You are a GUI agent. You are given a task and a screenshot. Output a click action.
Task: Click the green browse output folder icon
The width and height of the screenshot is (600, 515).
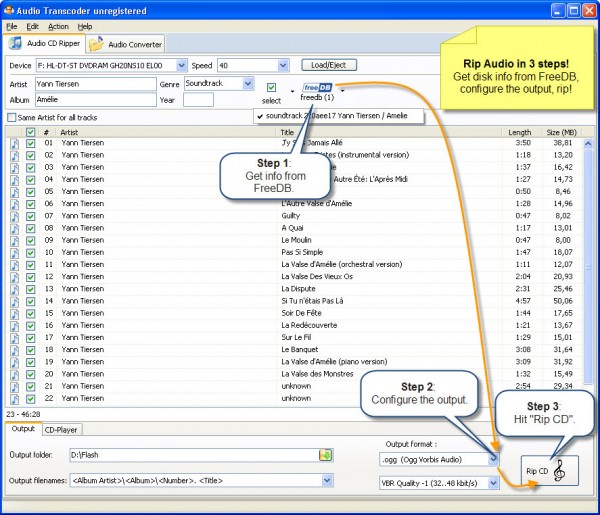tap(325, 455)
